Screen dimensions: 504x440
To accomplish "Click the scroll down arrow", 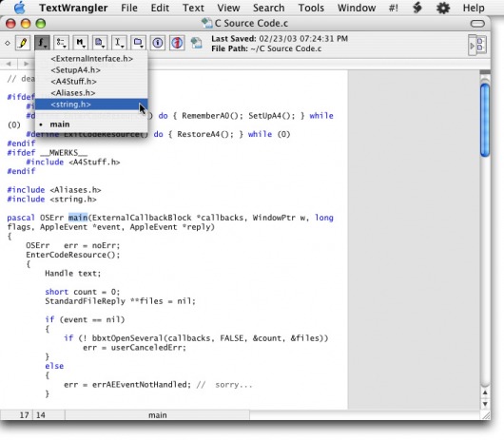I will pyautogui.click(x=485, y=404).
